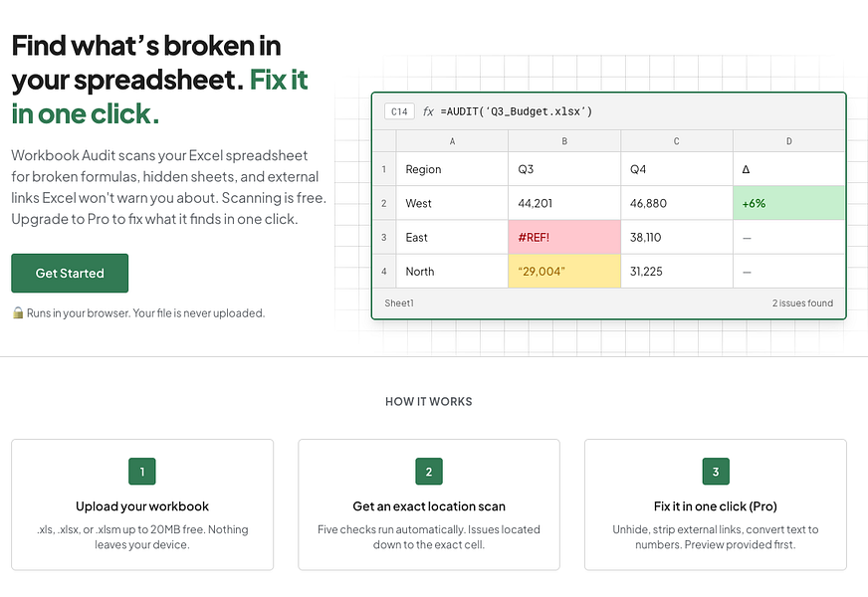
Task: Select the step 1 number badge
Action: pos(142,472)
